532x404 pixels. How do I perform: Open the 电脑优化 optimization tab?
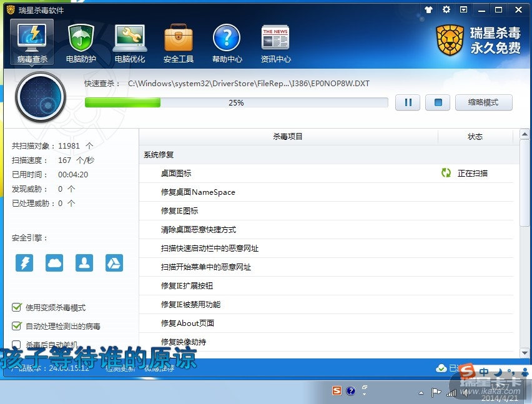[x=130, y=42]
